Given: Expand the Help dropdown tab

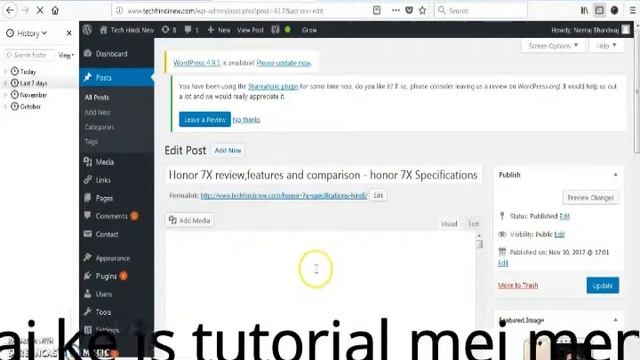Looking at the screenshot, I should pos(606,46).
